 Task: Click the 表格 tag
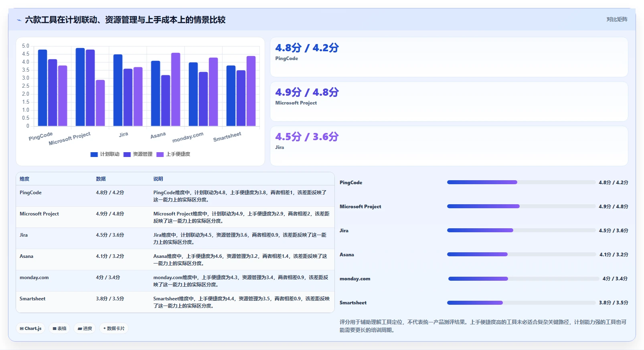pyautogui.click(x=59, y=328)
